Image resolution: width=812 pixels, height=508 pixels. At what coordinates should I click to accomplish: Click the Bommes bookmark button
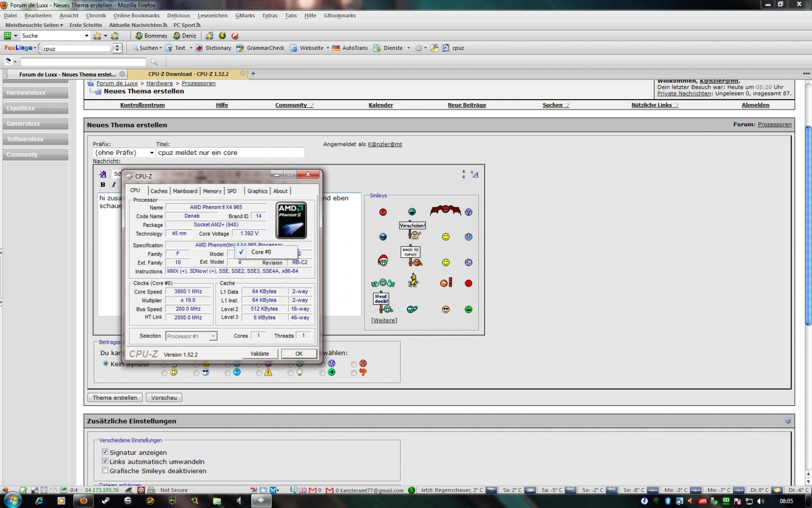[151, 36]
